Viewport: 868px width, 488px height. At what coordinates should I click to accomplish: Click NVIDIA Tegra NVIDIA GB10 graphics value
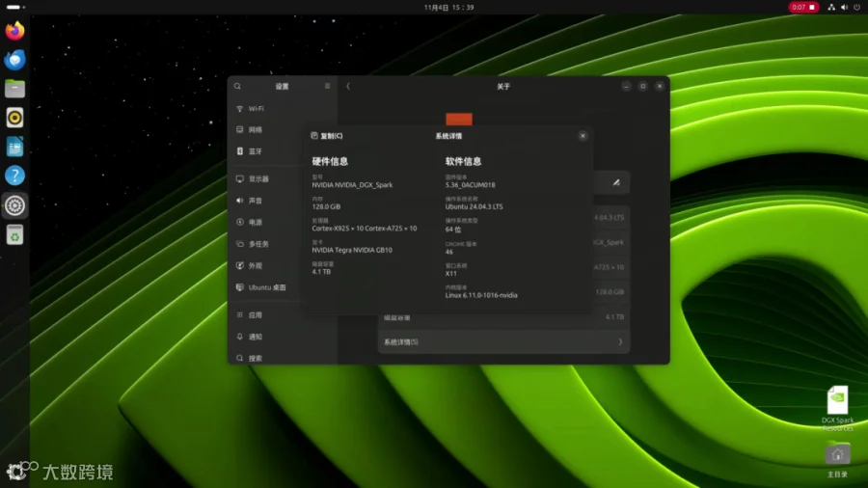pos(352,250)
